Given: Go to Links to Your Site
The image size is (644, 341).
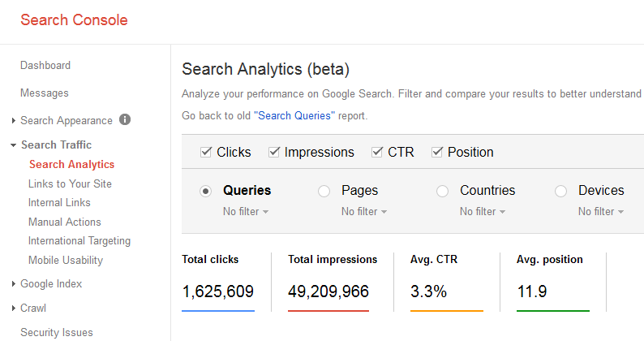Looking at the screenshot, I should 70,183.
